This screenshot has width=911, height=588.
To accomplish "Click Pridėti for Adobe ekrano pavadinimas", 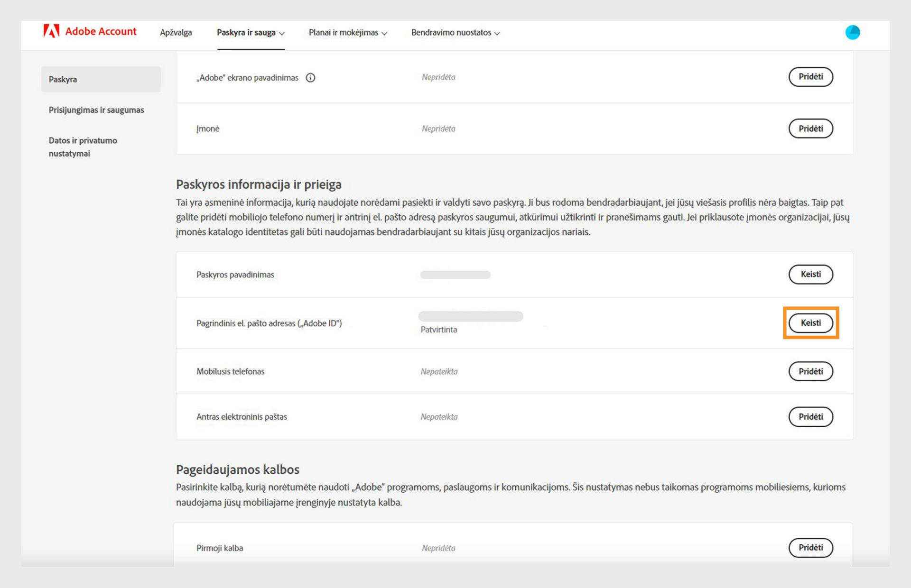I will coord(810,77).
